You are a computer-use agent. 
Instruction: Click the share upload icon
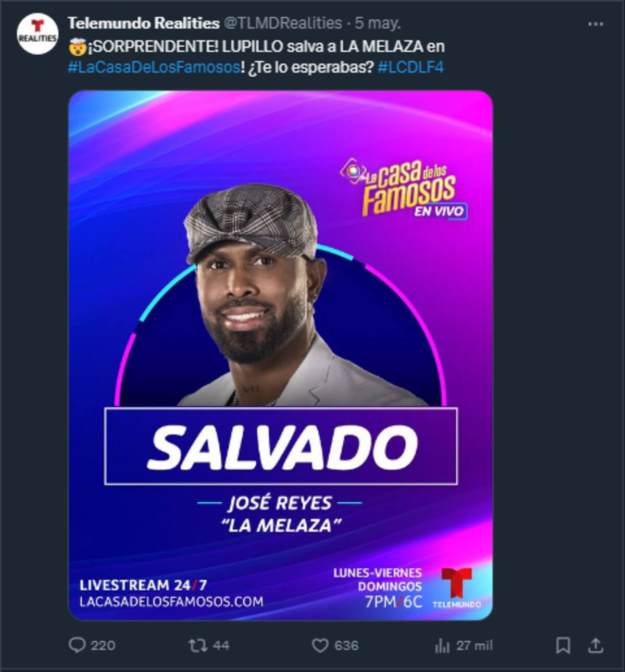(x=596, y=645)
